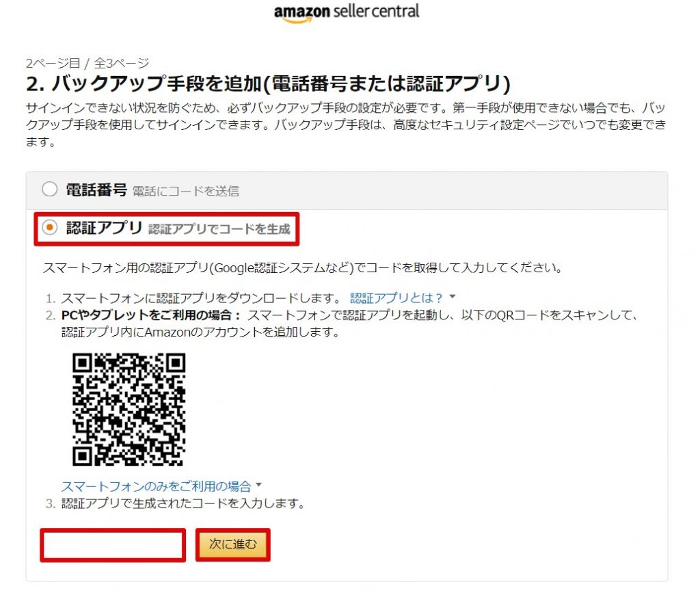Image resolution: width=700 pixels, height=604 pixels.
Task: Open スマートフォンのみをご利用の場合 link
Action: pyautogui.click(x=157, y=486)
